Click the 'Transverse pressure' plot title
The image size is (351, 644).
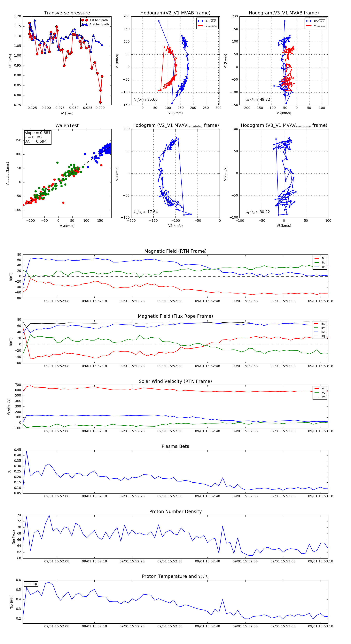pyautogui.click(x=67, y=13)
